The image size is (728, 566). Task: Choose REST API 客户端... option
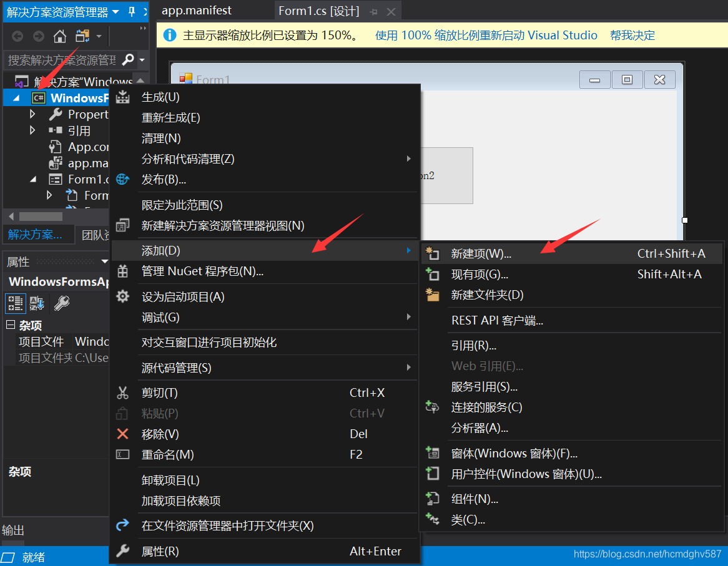pos(571,320)
